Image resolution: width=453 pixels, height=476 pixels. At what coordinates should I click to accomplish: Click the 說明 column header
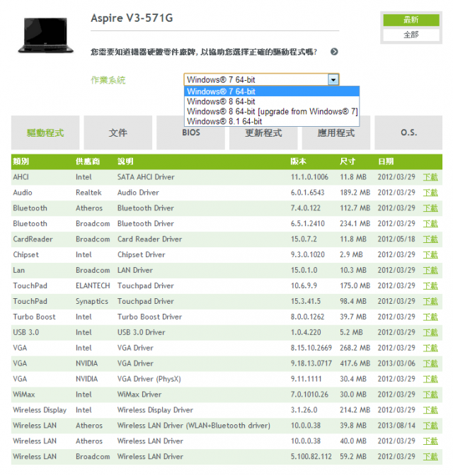click(125, 161)
